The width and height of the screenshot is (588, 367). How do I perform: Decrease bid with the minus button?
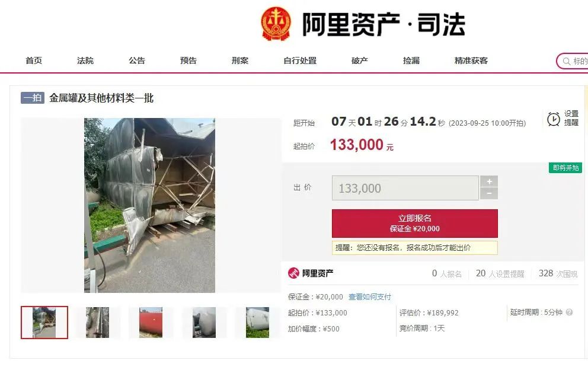[x=489, y=194]
